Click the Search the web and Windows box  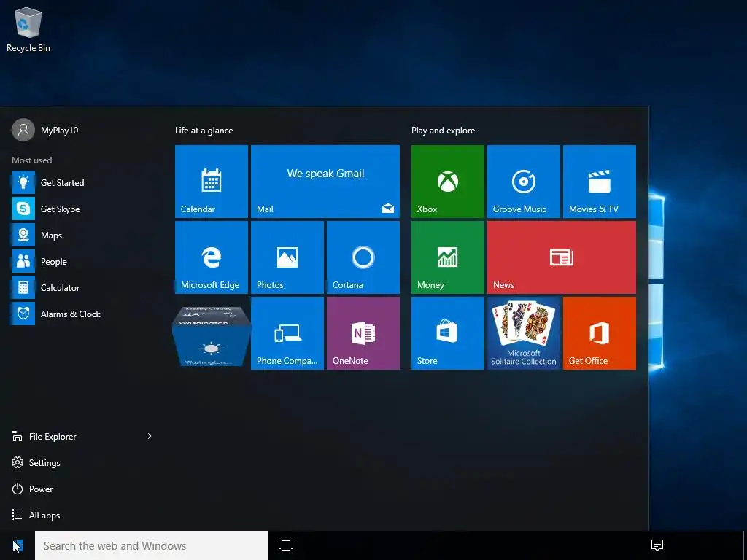[152, 545]
